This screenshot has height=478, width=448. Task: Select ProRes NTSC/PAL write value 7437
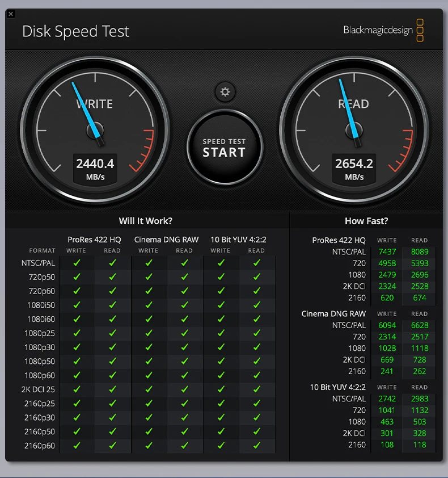coord(387,252)
